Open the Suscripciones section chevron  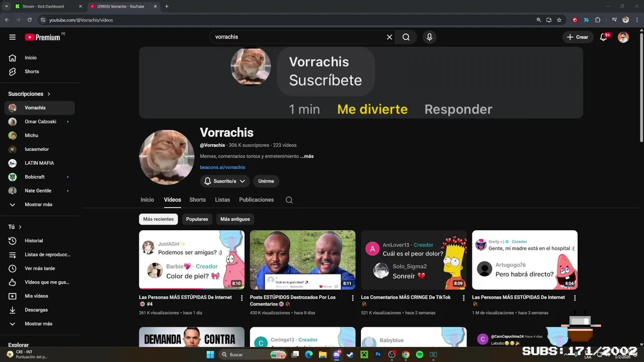(x=49, y=94)
